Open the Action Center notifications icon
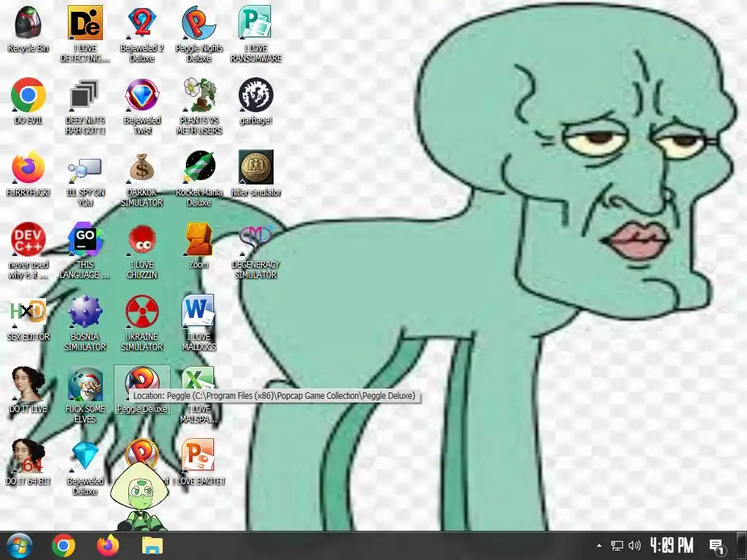 point(717,546)
